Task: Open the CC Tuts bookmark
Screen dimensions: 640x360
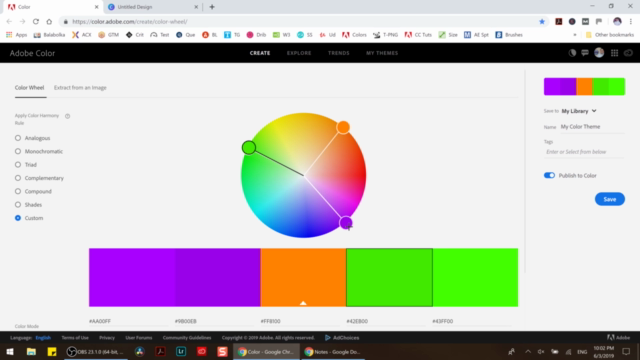Action: click(418, 35)
